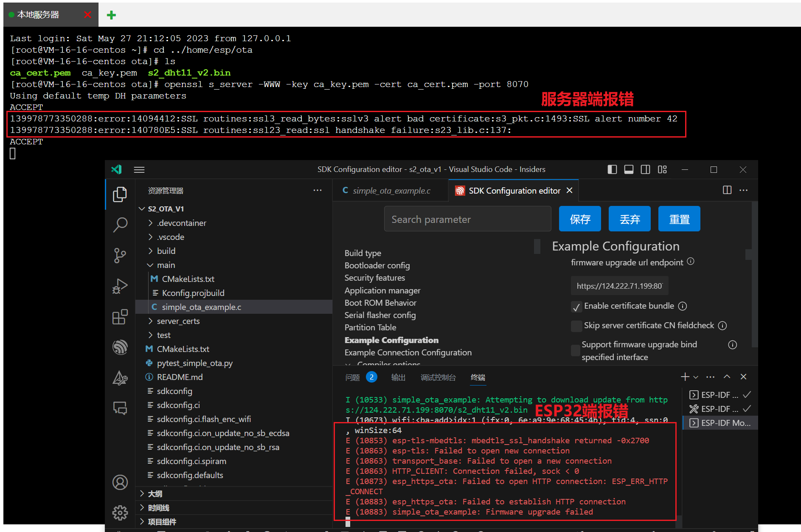Screen dimensions: 801x532
Task: Open editor More Actions ellipsis
Action: pyautogui.click(x=743, y=190)
